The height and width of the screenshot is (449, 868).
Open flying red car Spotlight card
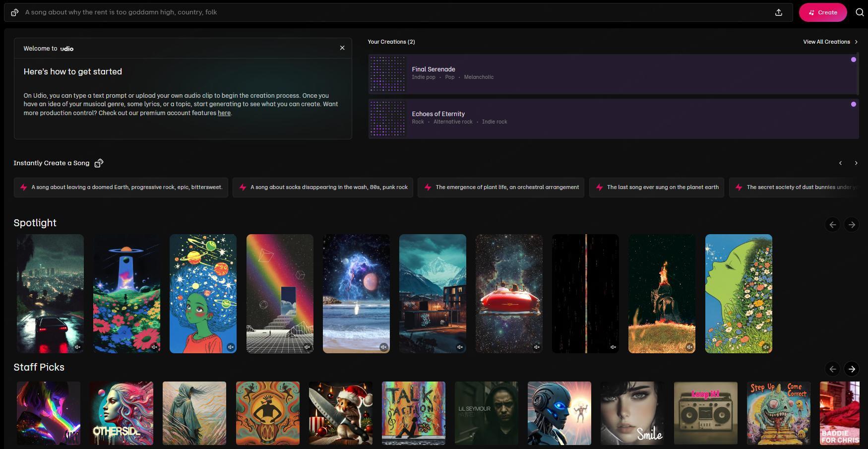[509, 294]
